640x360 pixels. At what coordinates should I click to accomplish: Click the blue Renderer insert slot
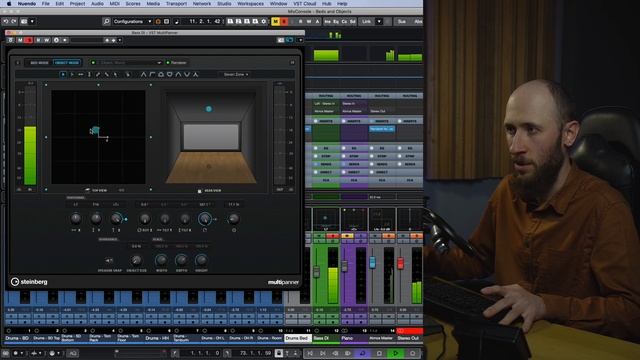click(x=382, y=129)
